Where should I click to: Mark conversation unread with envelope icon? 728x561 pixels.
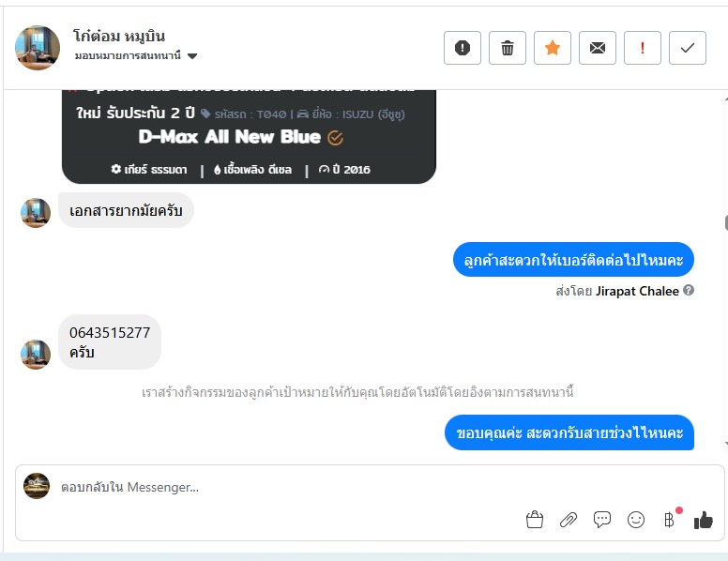coord(597,48)
